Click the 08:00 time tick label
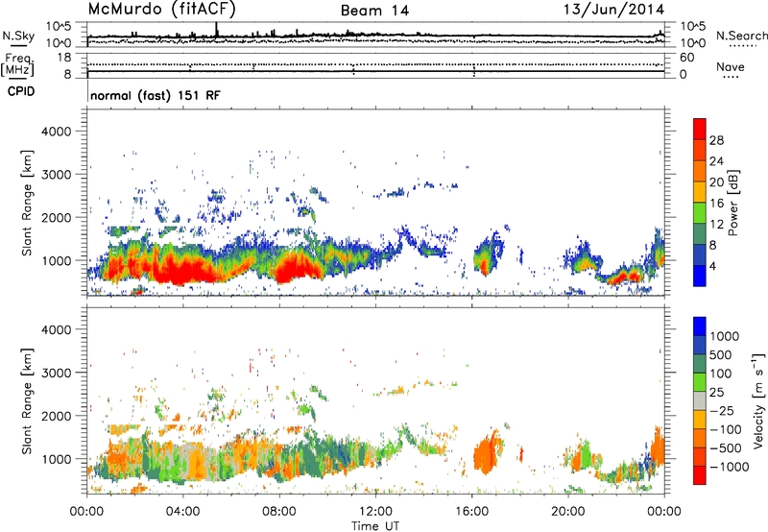The image size is (768, 532). (x=279, y=512)
